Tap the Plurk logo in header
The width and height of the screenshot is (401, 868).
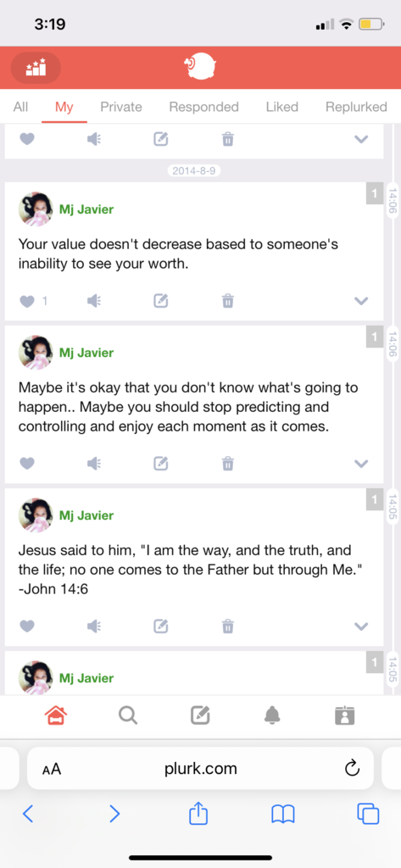200,67
